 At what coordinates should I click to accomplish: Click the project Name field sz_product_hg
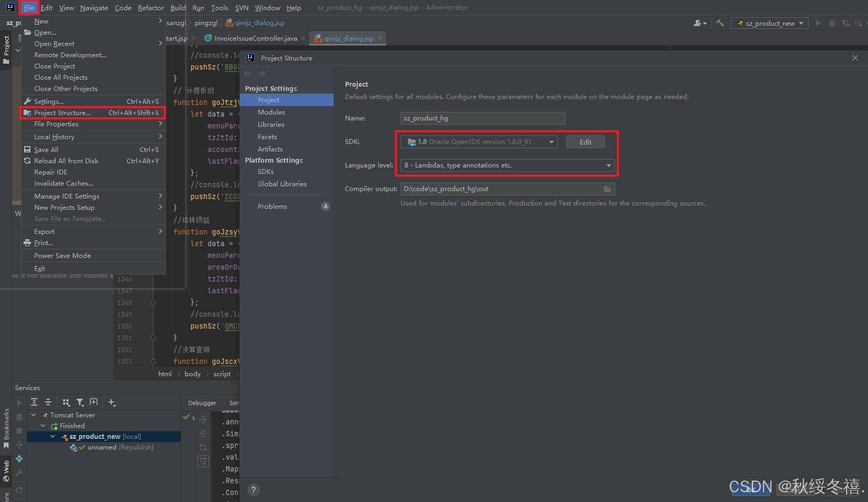coord(482,118)
